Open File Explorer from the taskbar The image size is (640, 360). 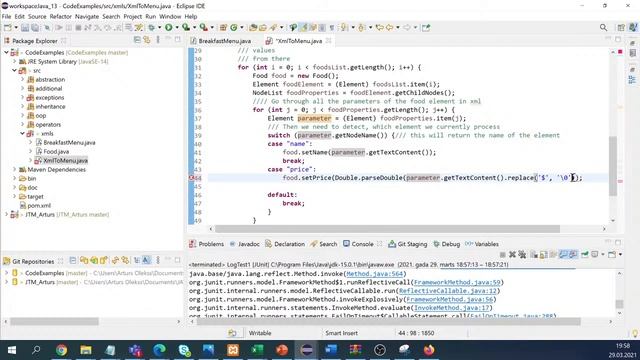tap(86, 350)
